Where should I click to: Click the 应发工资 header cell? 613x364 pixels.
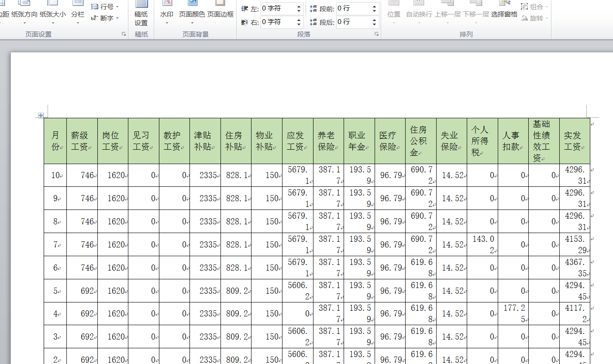pos(298,141)
